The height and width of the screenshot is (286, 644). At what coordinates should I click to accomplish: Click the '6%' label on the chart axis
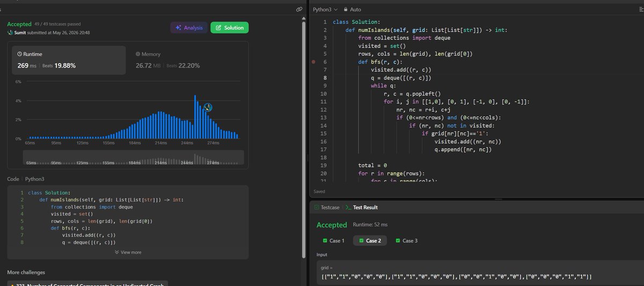(17, 82)
